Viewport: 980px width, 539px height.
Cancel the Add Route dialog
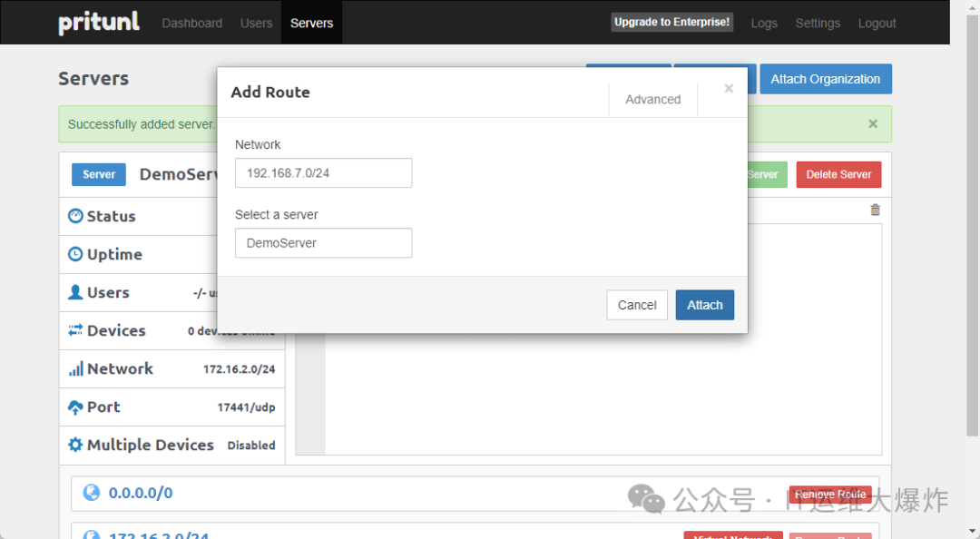click(x=636, y=305)
